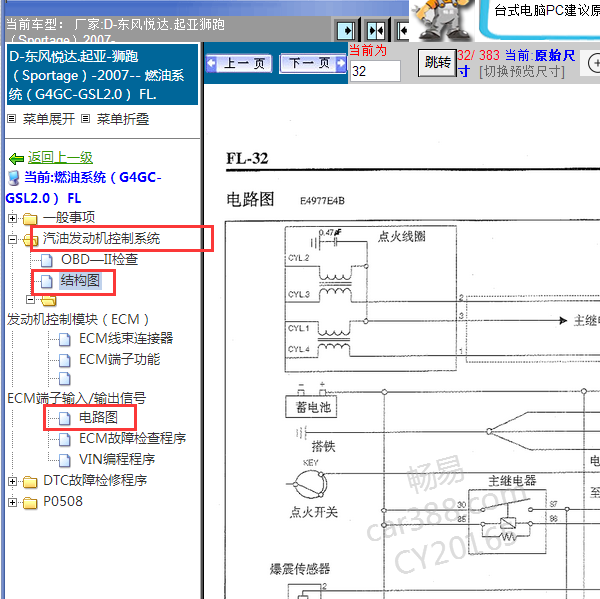600x599 pixels.
Task: Click the page number input showing 32
Action: pyautogui.click(x=375, y=71)
